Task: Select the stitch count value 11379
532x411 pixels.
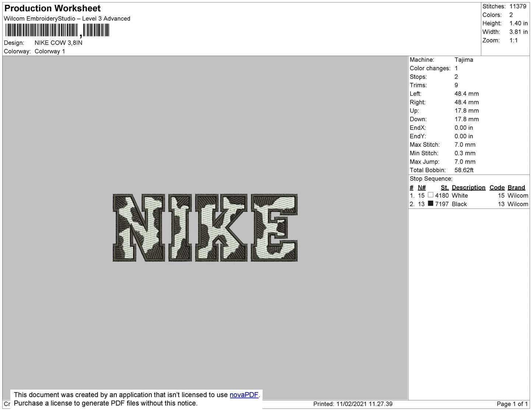Action: 518,6
